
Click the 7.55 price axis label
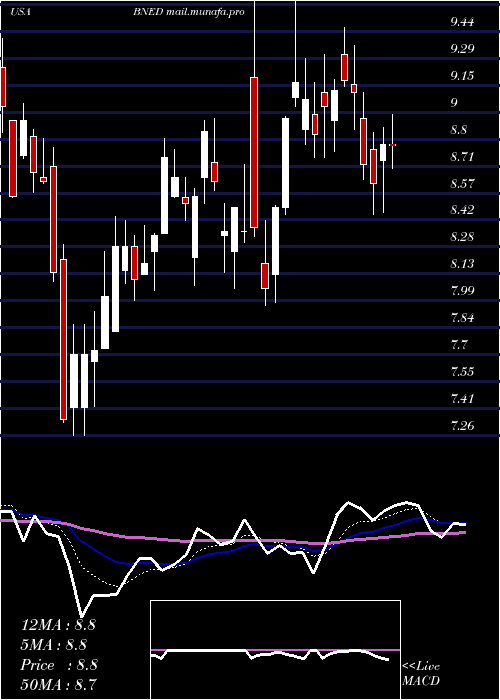[x=462, y=371]
